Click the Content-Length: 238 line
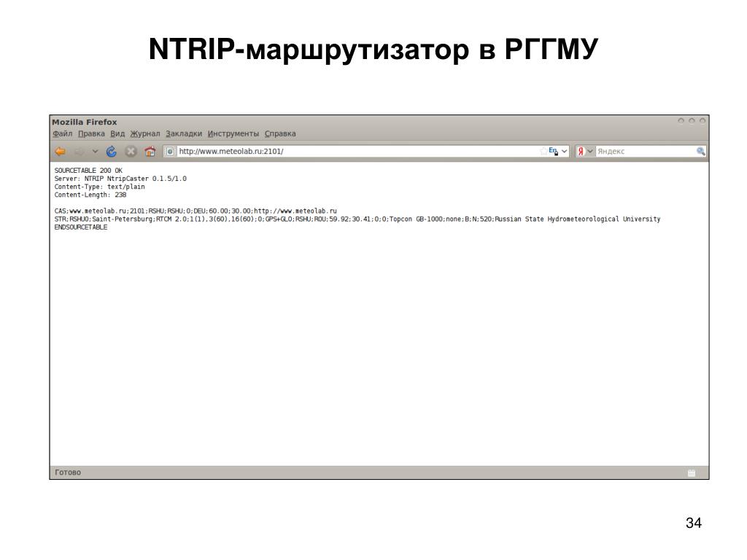Screen dimensions: 747x560 [x=90, y=195]
